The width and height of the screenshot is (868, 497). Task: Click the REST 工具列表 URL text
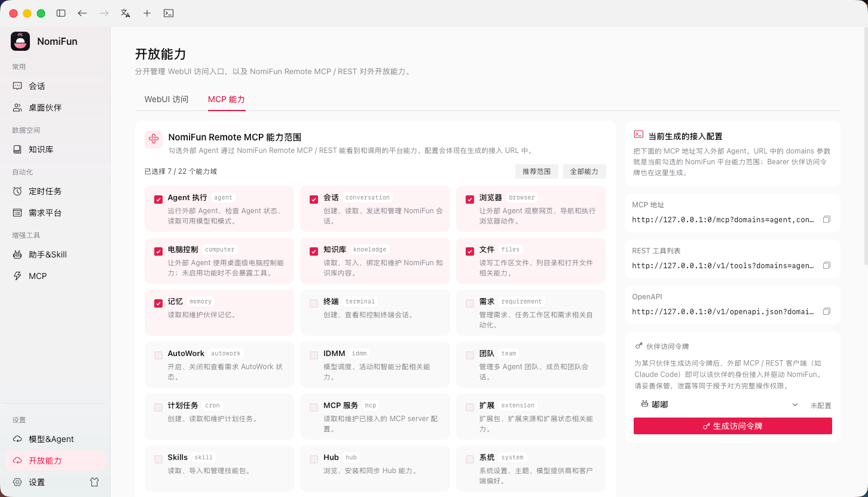tap(723, 265)
